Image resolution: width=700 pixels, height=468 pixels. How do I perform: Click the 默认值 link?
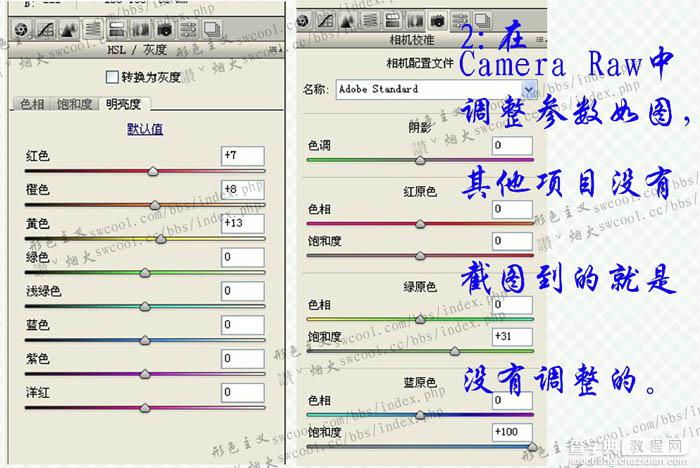(x=145, y=129)
